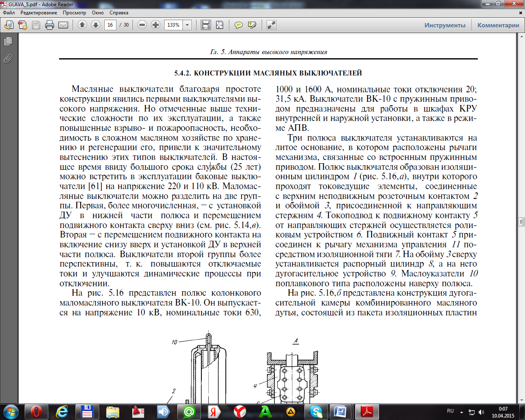Click the floppy disk taskbar icon
Screen dimensions: 525x420
coord(87,412)
